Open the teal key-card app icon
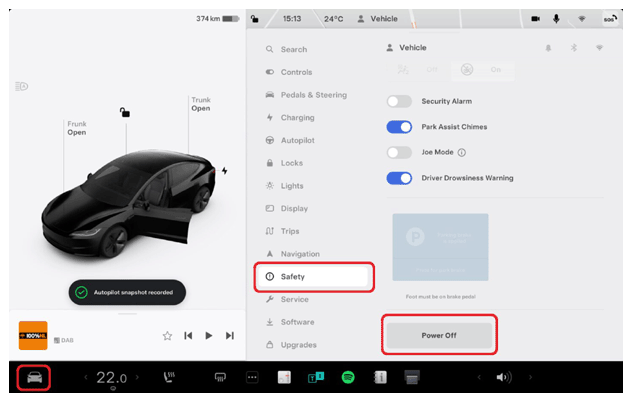 click(316, 377)
